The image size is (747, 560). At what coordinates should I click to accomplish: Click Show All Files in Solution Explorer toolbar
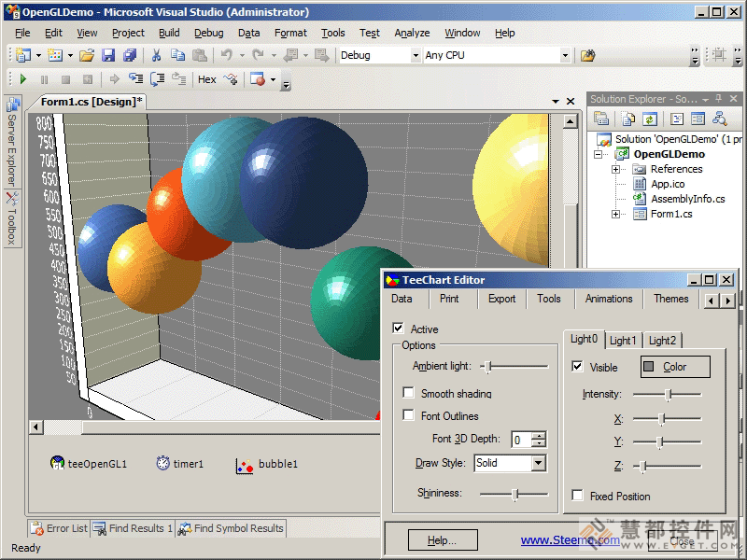coord(628,119)
